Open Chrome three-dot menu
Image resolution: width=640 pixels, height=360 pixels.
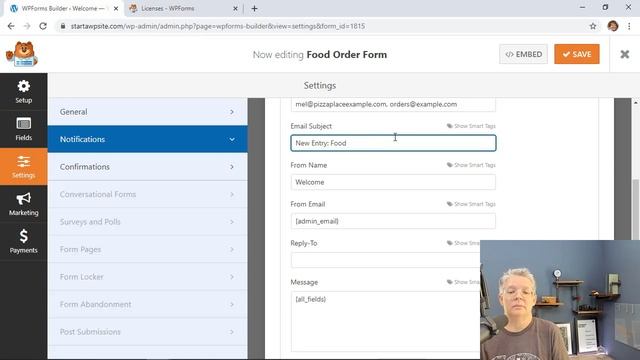[x=629, y=26]
